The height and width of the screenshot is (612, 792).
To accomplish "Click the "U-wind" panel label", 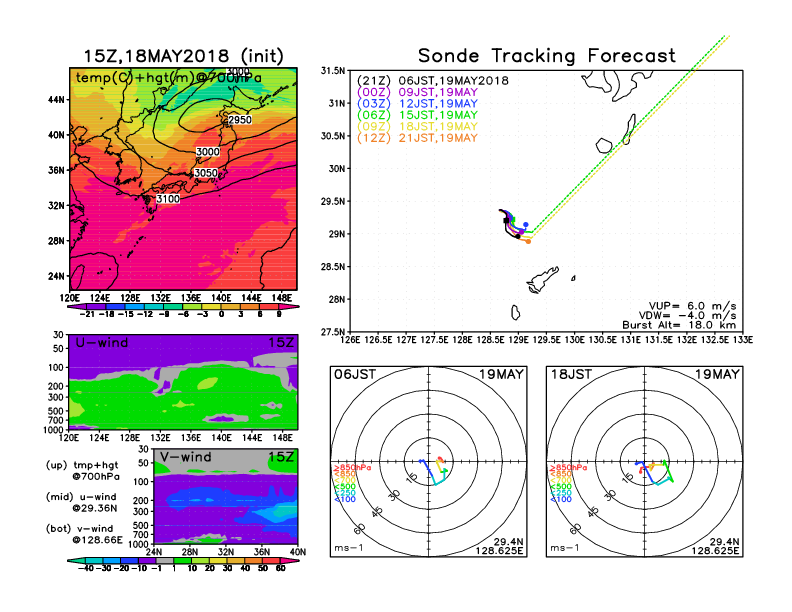I will (102, 343).
